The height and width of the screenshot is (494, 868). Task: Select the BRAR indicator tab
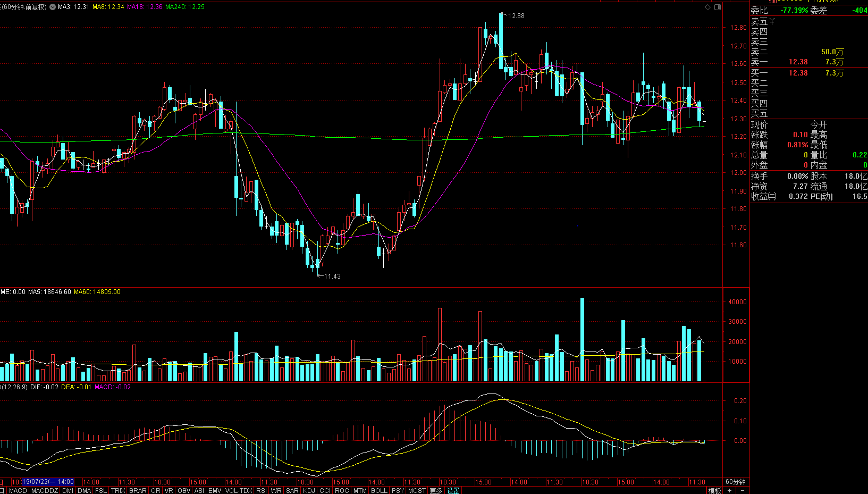point(138,490)
